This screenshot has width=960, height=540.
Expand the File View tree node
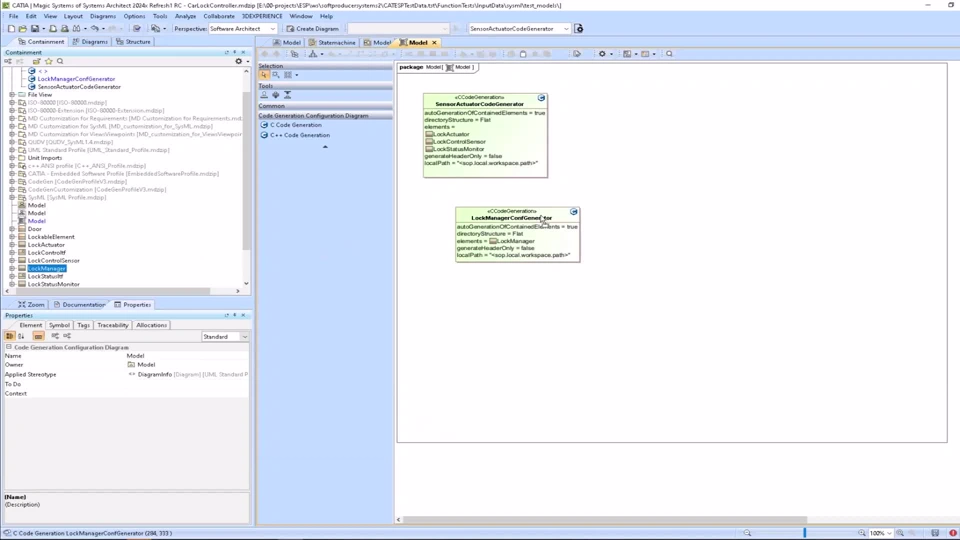click(x=12, y=95)
